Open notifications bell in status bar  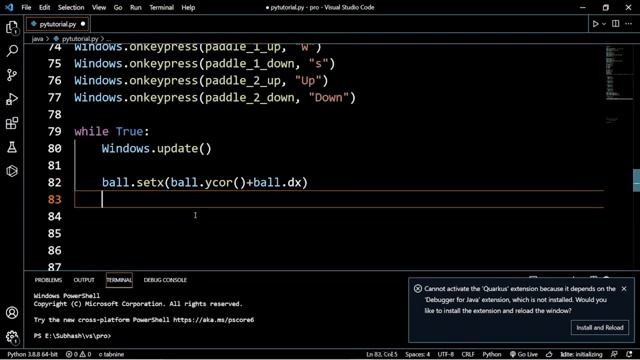coord(629,354)
